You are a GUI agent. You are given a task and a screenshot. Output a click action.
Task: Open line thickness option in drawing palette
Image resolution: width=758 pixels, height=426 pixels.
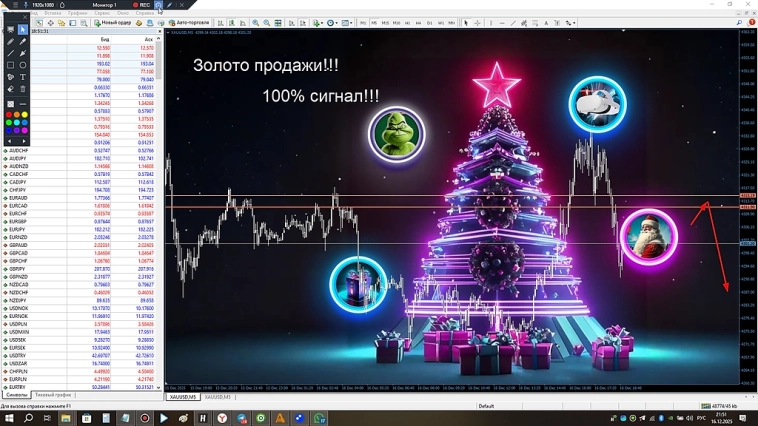(23, 104)
